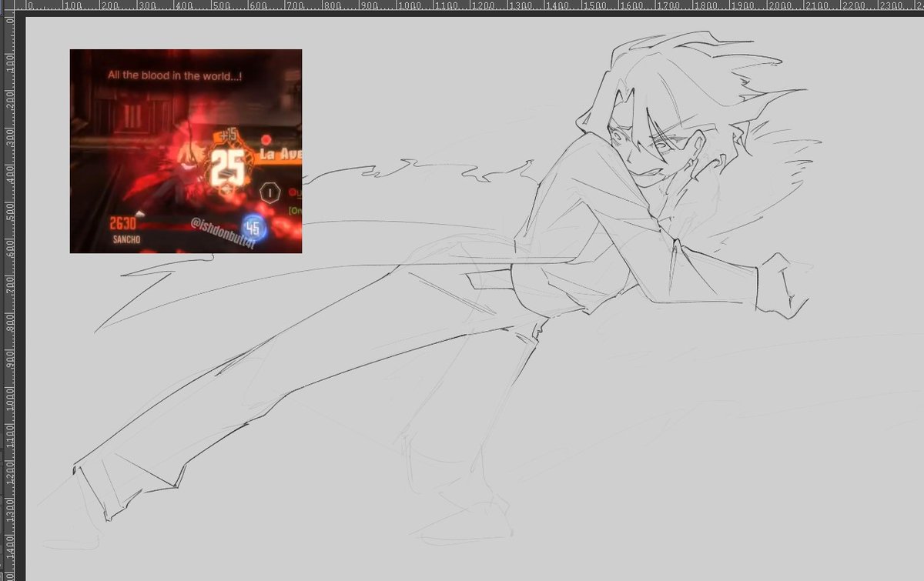Screen dimensions: 924x581
Task: Click the red marker at the left ruler's bottom end
Action: point(8,576)
